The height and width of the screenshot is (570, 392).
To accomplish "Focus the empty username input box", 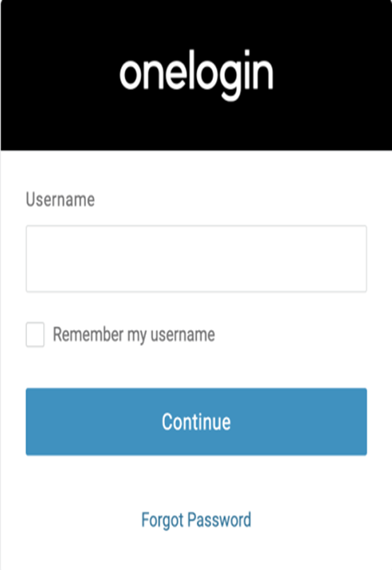I will [x=196, y=258].
